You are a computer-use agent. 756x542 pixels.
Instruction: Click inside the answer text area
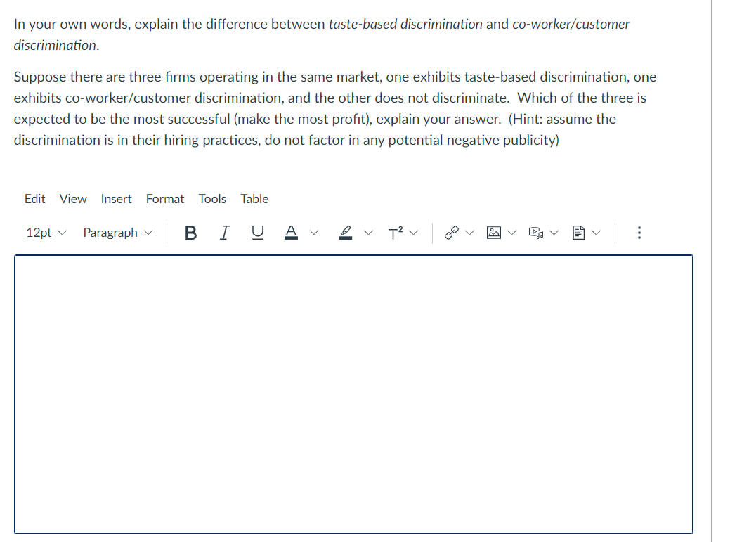(x=351, y=394)
